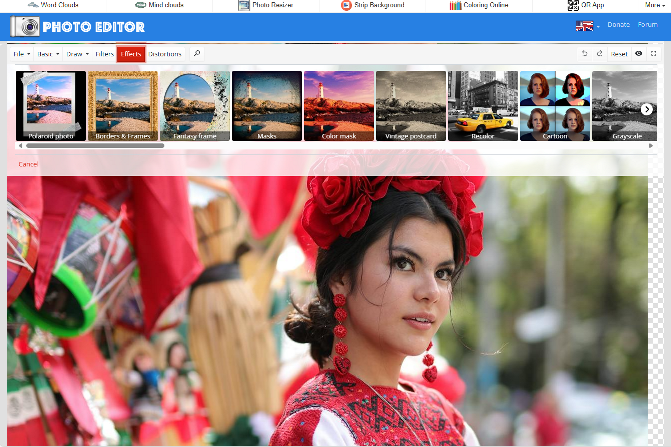Click the redo arrow icon

600,54
